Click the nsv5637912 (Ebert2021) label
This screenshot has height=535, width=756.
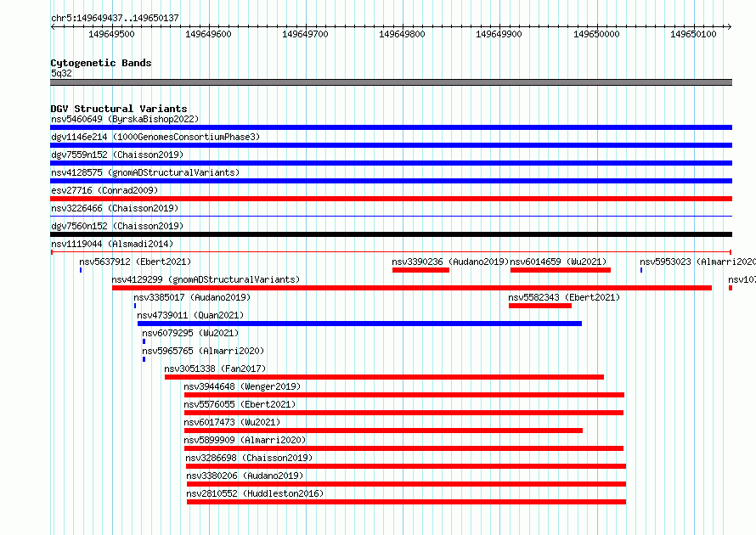135,262
